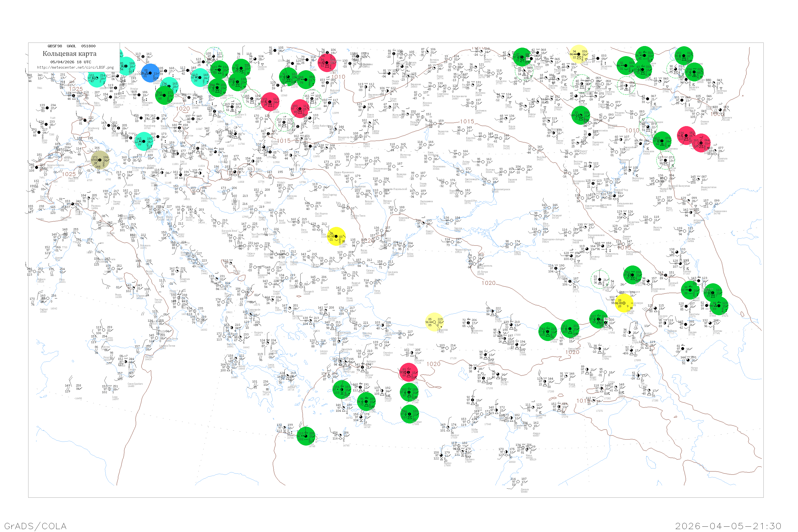
Task: Click the olive-colored station circle near Geneva
Action: pyautogui.click(x=100, y=160)
